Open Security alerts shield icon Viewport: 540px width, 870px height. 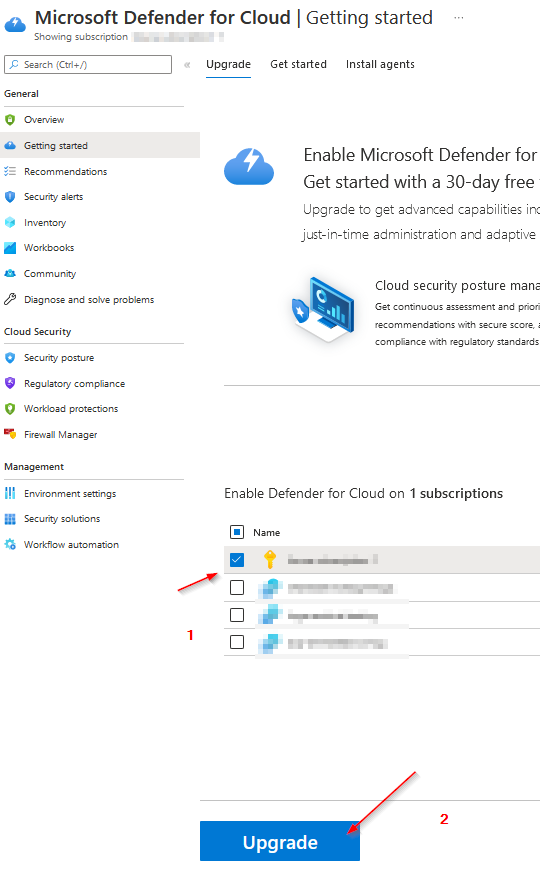pos(10,197)
